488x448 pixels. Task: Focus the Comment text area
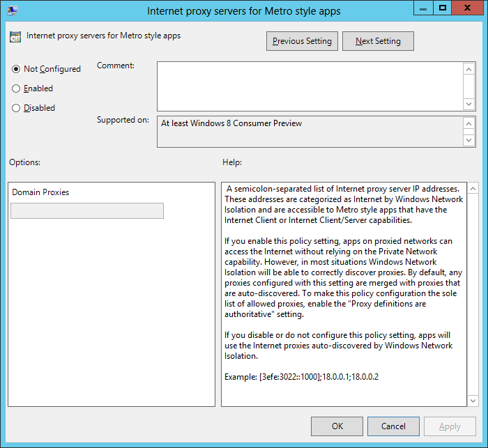[x=310, y=86]
